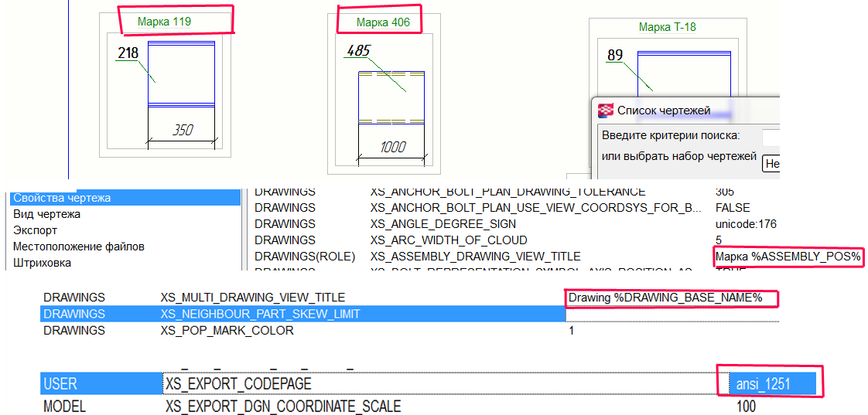868x415 pixels.
Task: Click value 100 of DGN coordinate scale
Action: (x=747, y=406)
